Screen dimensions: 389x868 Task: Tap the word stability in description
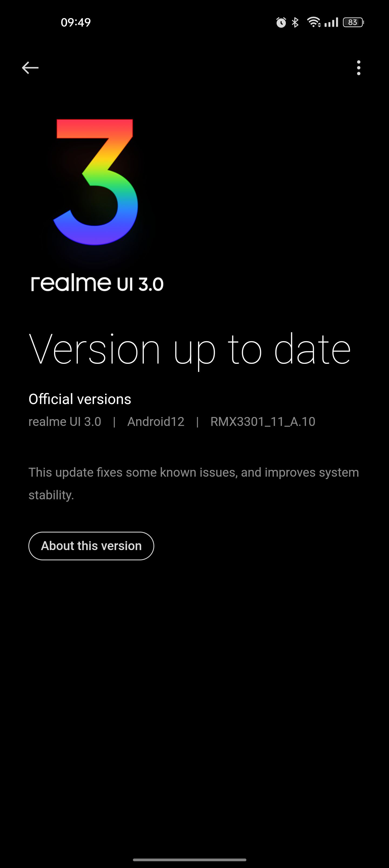coord(51,495)
